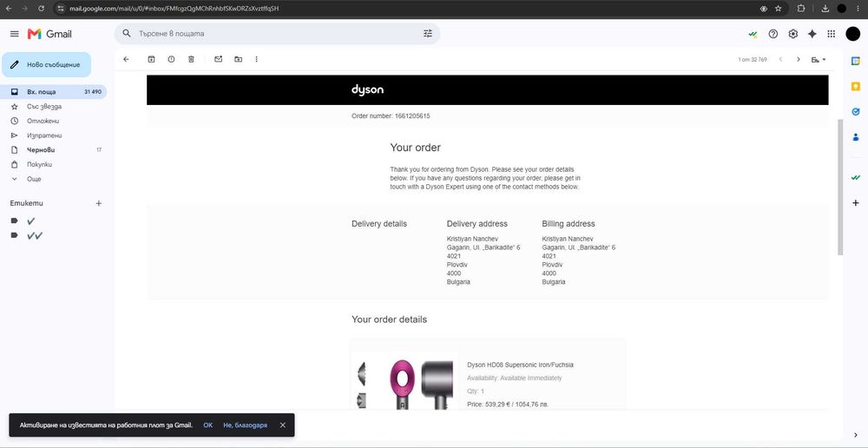
Task: Open more actions three-dot menu
Action: coord(256,59)
